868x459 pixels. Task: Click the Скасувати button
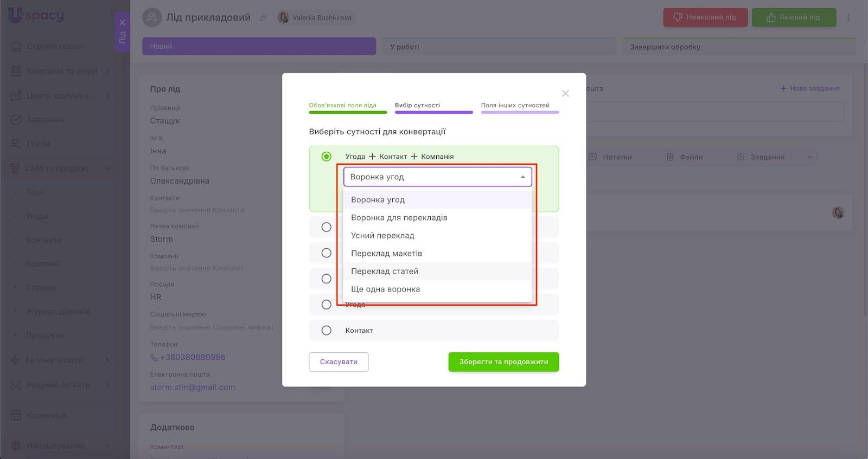point(339,362)
